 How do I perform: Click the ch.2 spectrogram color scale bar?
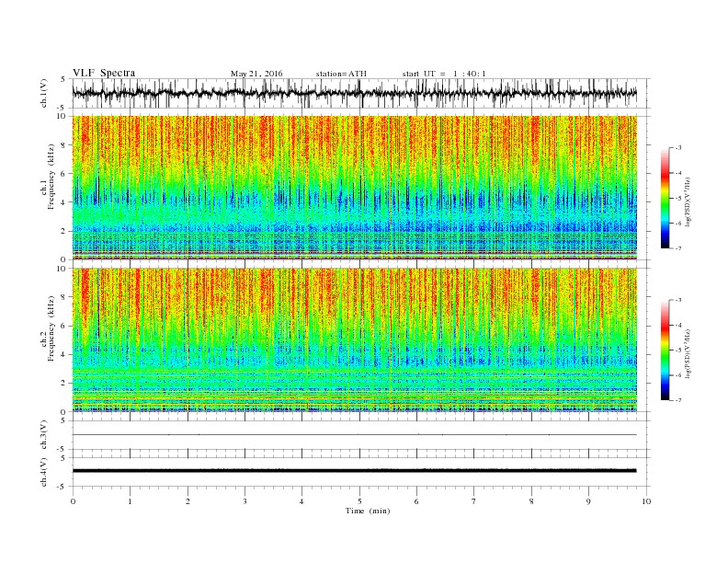(x=665, y=350)
